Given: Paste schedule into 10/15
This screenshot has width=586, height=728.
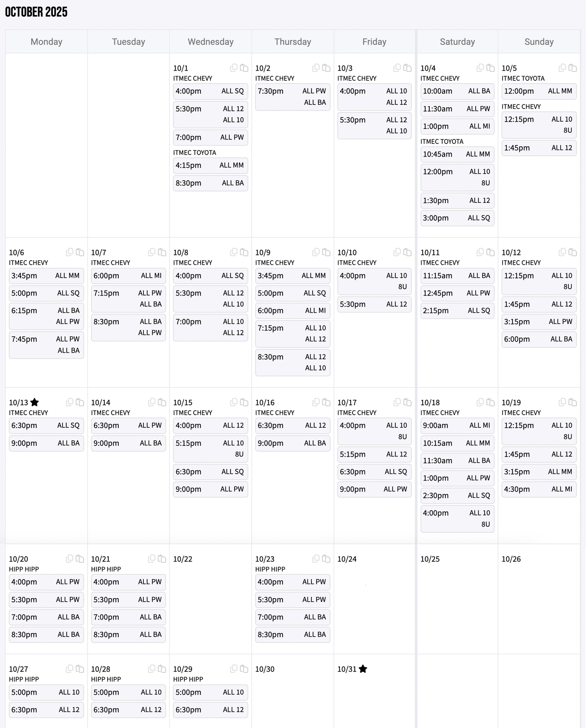Looking at the screenshot, I should click(244, 402).
